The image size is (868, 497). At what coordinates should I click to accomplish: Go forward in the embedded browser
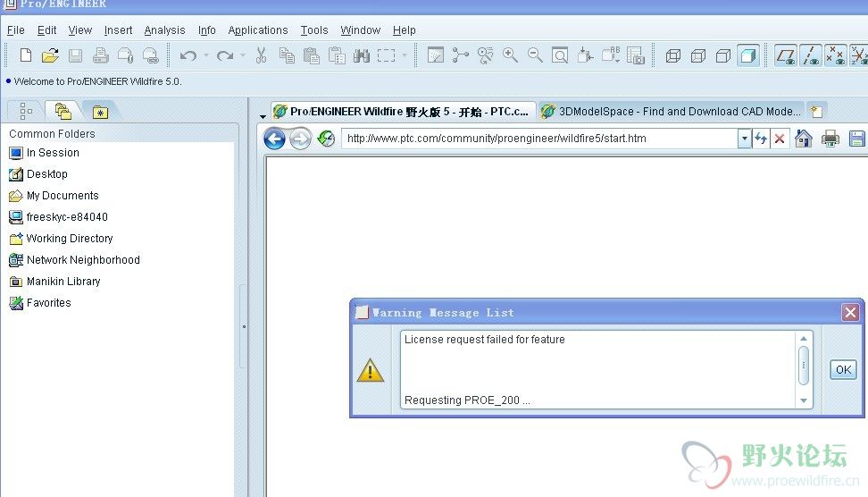tap(301, 139)
